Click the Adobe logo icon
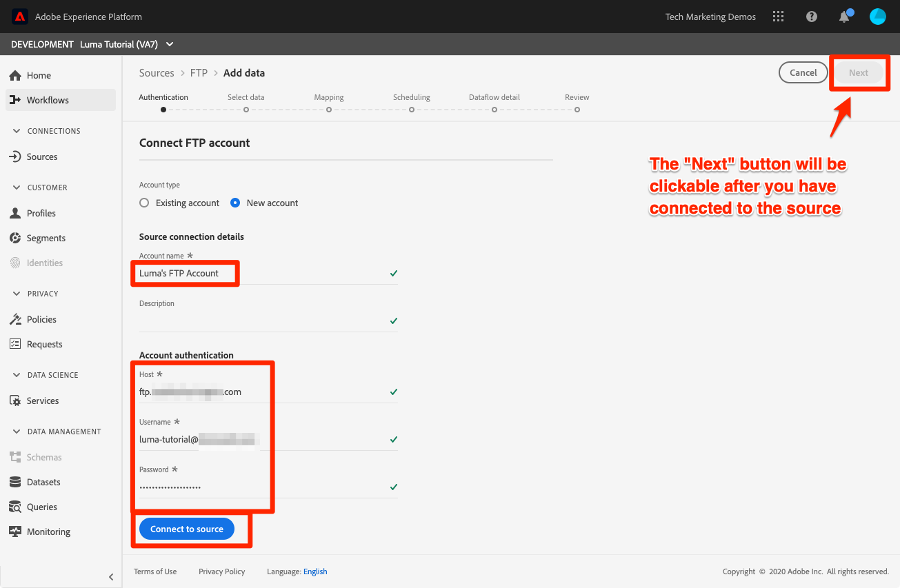The height and width of the screenshot is (588, 900). tap(19, 17)
